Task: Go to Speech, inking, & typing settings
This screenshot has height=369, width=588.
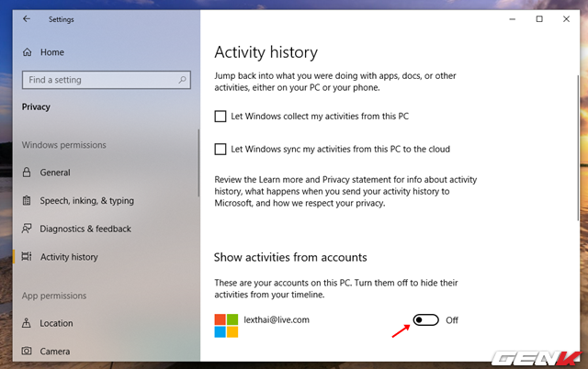Action: tap(86, 201)
